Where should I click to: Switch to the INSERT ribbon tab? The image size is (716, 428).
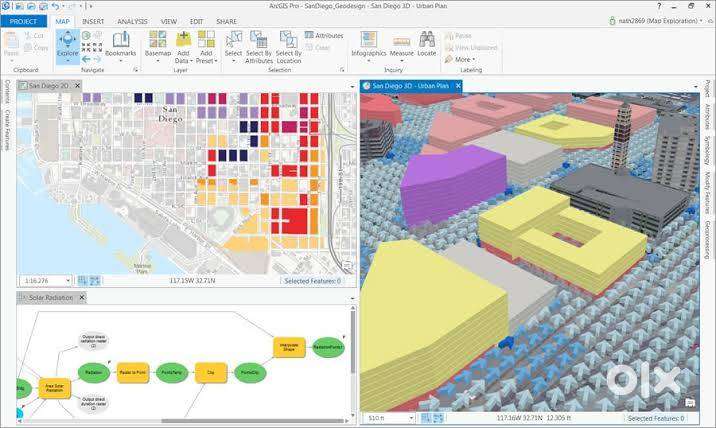[x=93, y=21]
